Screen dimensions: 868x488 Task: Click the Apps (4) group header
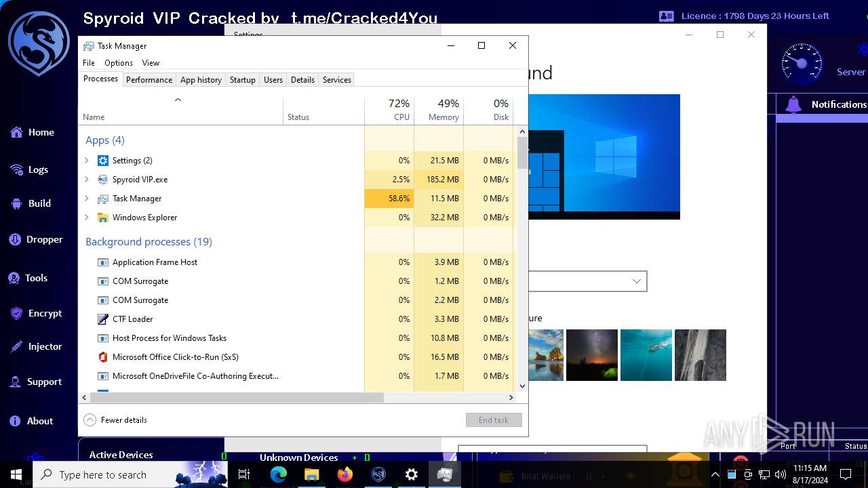[x=105, y=140]
